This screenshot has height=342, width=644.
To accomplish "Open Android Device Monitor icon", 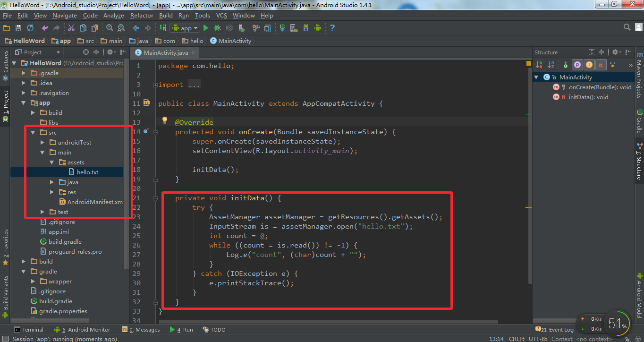I will pyautogui.click(x=317, y=28).
